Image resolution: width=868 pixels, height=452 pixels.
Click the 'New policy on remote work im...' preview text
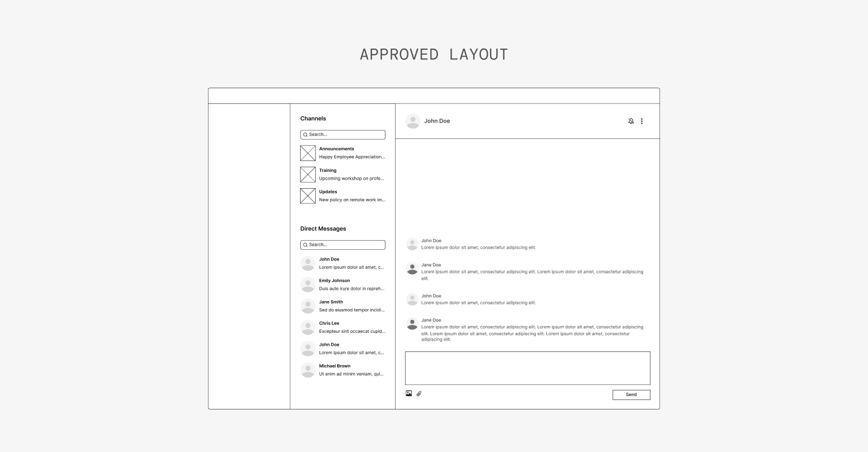click(352, 200)
